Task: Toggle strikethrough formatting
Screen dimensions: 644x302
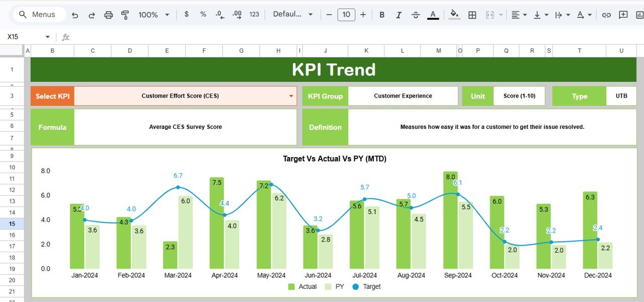Action: [x=416, y=15]
